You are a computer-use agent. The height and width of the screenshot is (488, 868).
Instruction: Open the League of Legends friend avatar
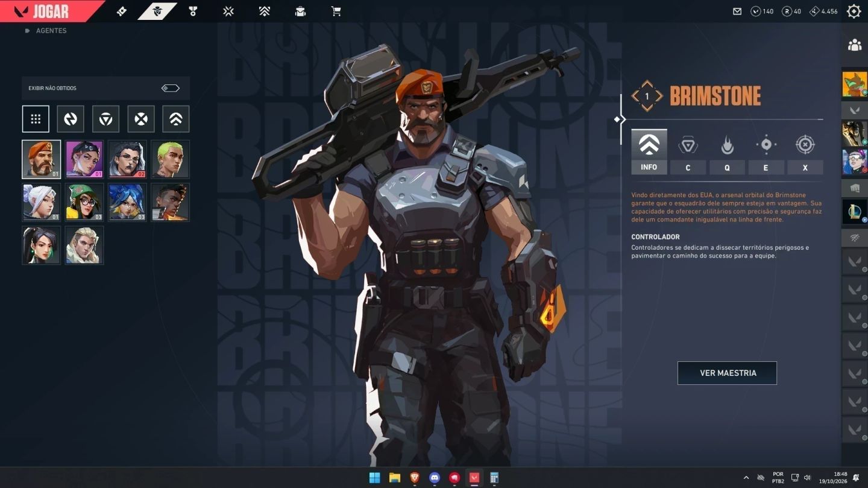tap(855, 212)
